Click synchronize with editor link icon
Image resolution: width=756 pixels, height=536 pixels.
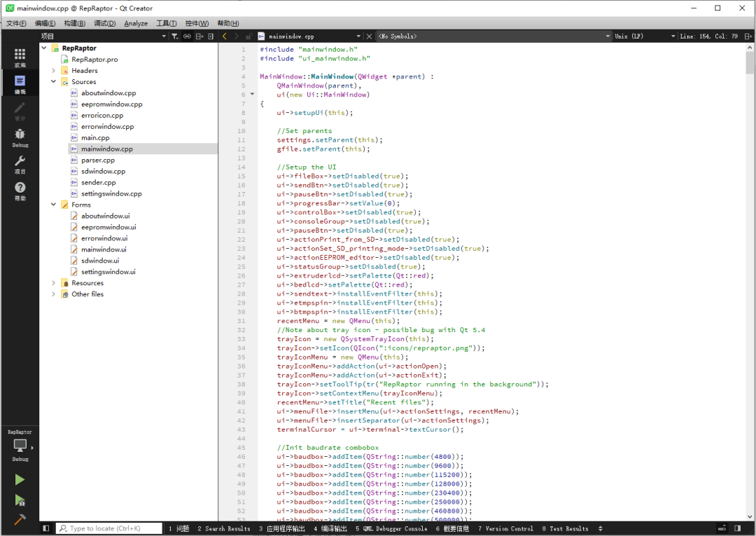pyautogui.click(x=187, y=36)
